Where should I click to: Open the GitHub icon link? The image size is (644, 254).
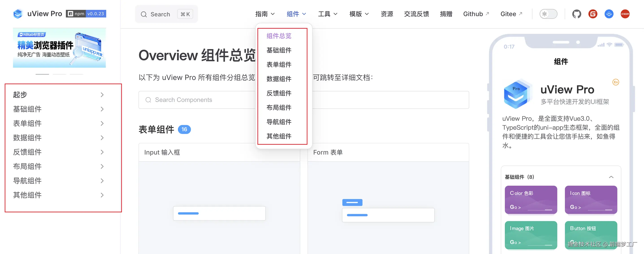pos(577,14)
